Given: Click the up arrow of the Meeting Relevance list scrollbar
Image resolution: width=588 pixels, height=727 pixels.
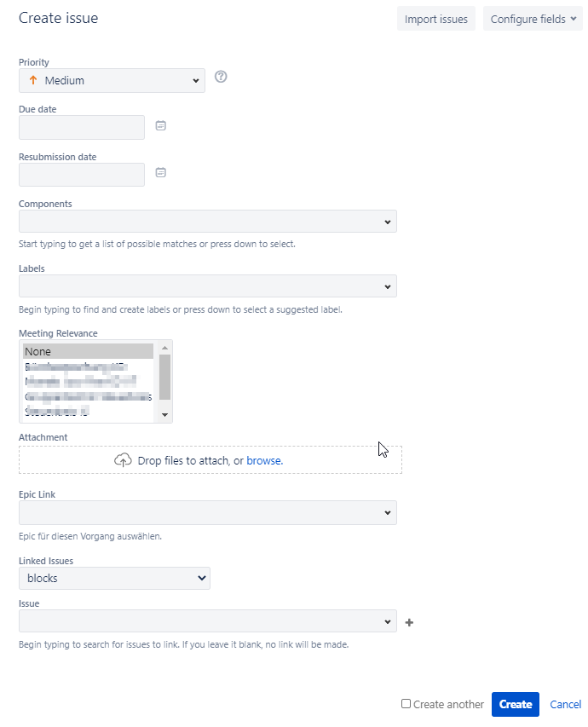Looking at the screenshot, I should pos(164,348).
